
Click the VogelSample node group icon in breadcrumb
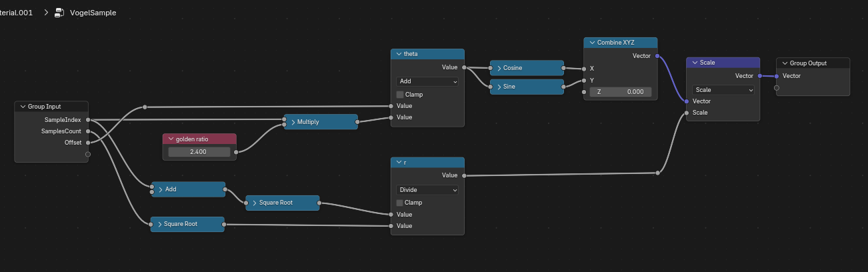[x=59, y=12]
